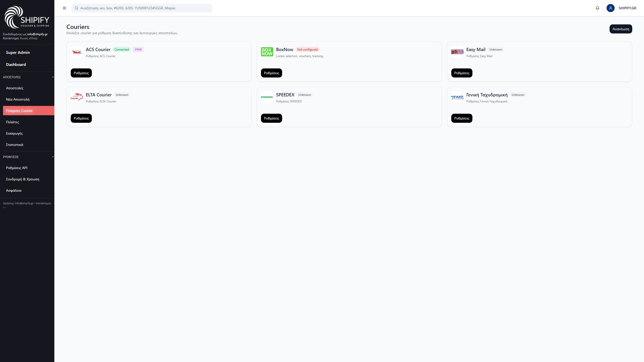The width and height of the screenshot is (644, 362).
Task: Click the Γενική Ταχυδρομική logo
Action: pos(457,97)
